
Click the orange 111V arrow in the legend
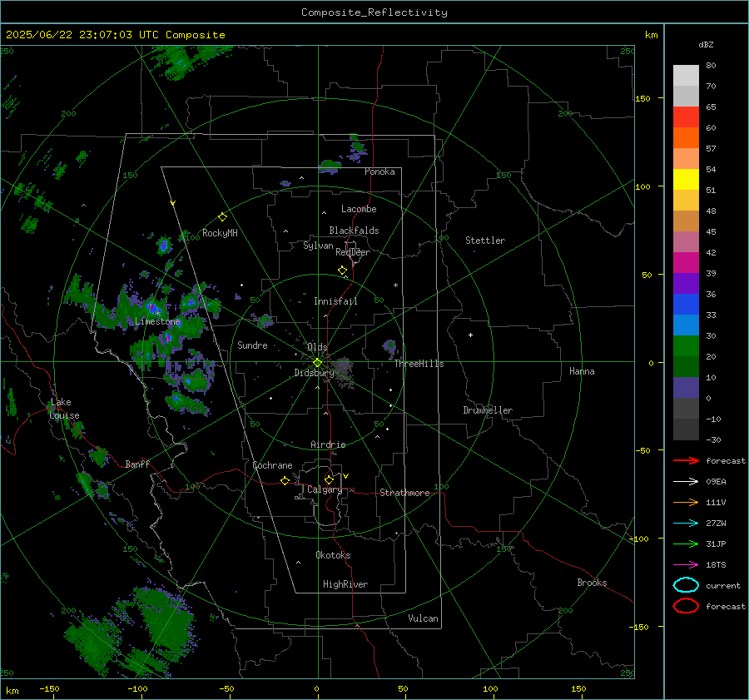[686, 502]
